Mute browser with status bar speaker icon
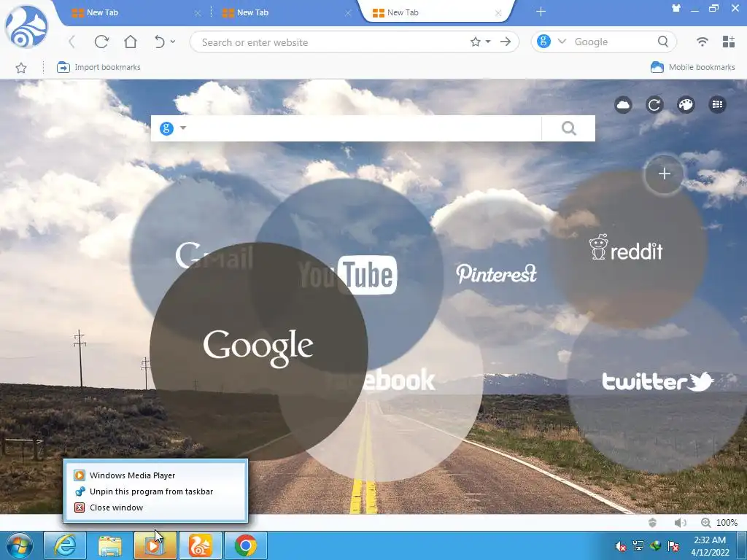Screen dimensions: 747x560 coord(680,523)
